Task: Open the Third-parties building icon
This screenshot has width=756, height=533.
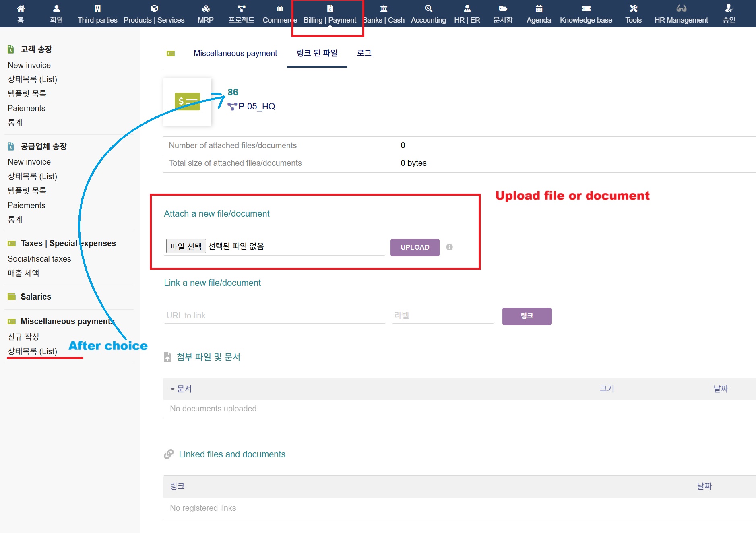Action: (x=97, y=9)
